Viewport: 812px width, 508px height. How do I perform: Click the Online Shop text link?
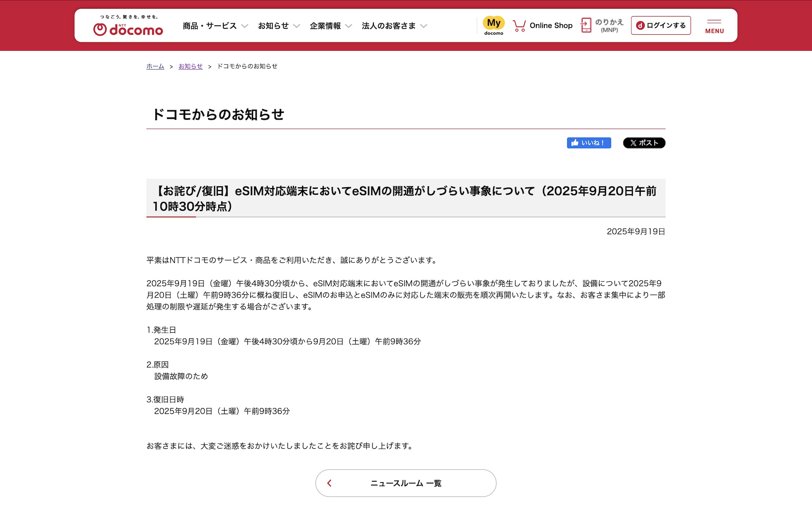click(551, 25)
